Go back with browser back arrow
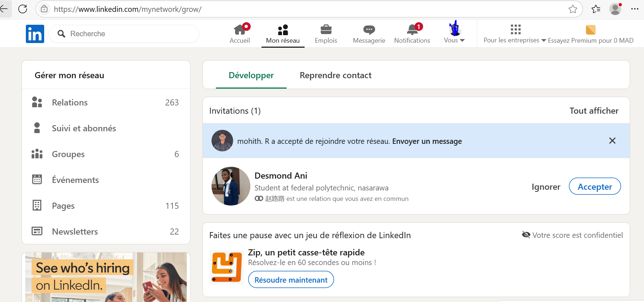The width and height of the screenshot is (644, 302). 4,9
